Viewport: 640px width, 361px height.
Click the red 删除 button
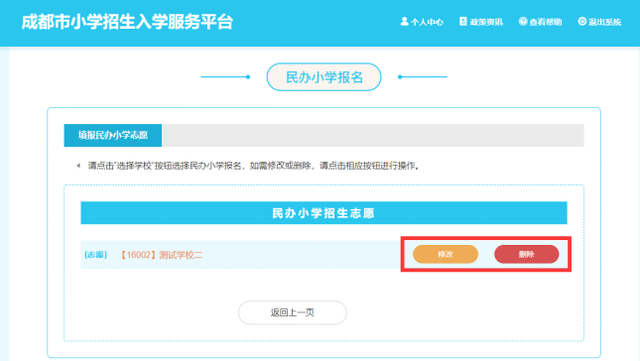pyautogui.click(x=527, y=254)
